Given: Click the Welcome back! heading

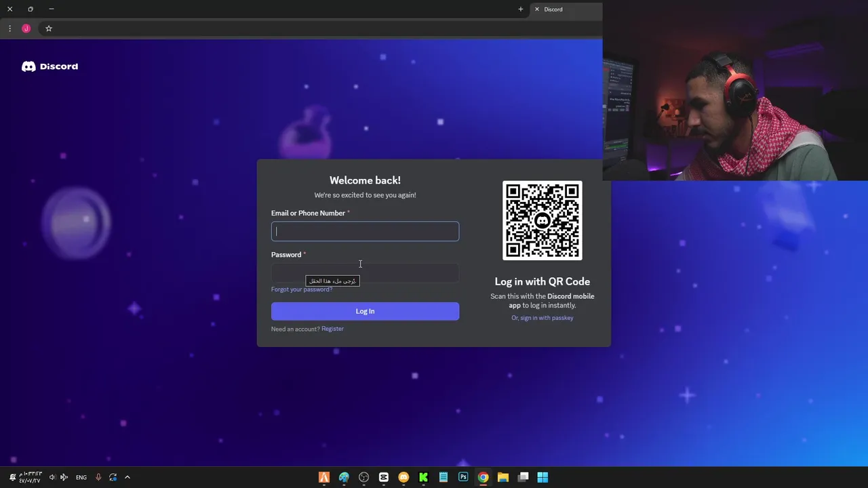Looking at the screenshot, I should tap(365, 180).
